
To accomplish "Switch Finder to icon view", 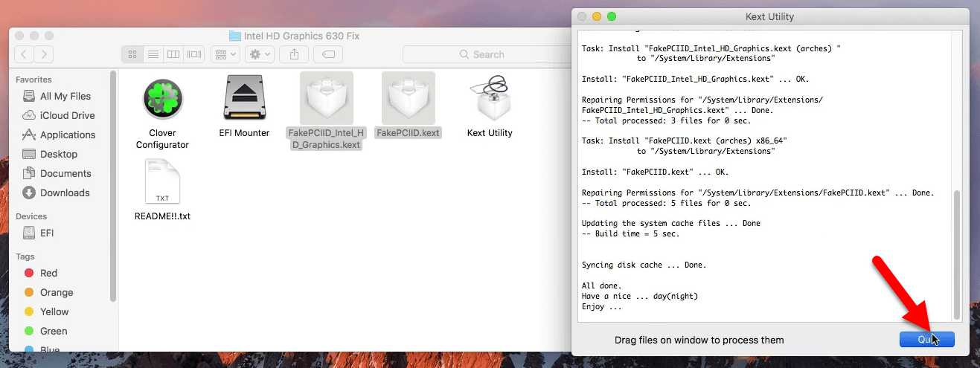I will (x=132, y=54).
